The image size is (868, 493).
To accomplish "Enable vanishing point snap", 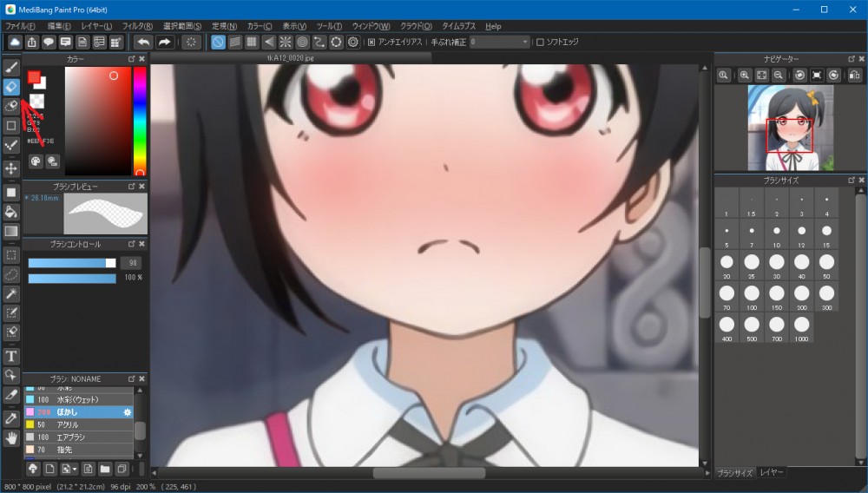I will tap(268, 42).
